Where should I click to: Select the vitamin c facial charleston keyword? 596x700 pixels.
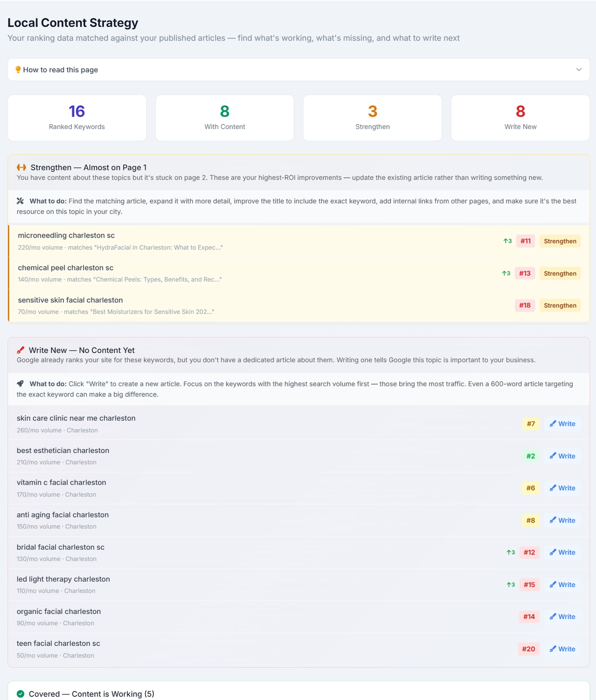point(61,482)
